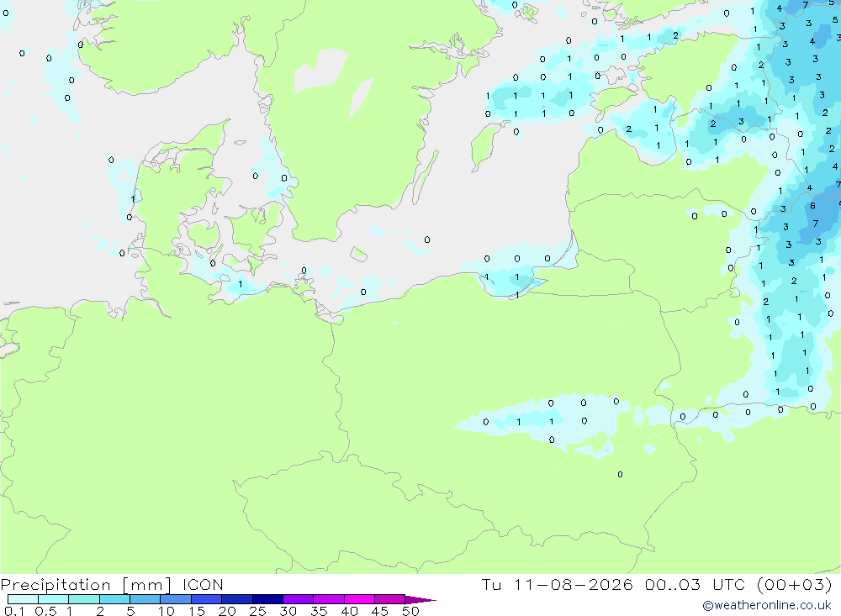
Task: Click the 1–2 mm legend color swatch
Action: pos(84,599)
